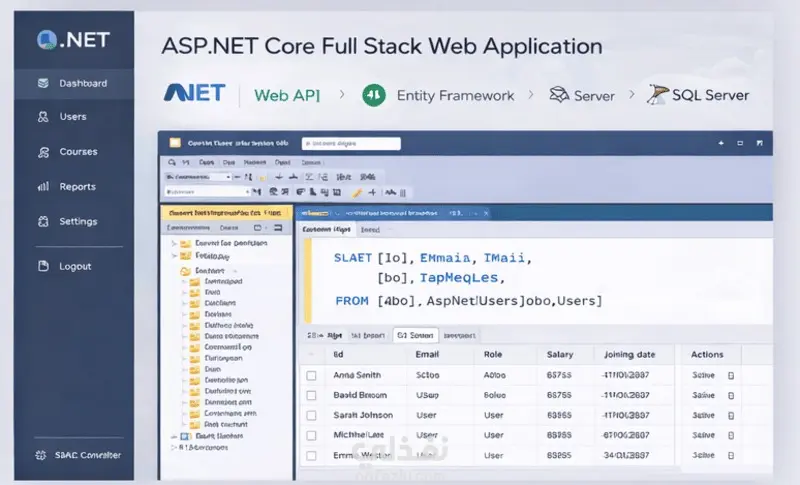The image size is (800, 485).
Task: Tick the checkbox for Anna Senith
Action: coord(311,376)
